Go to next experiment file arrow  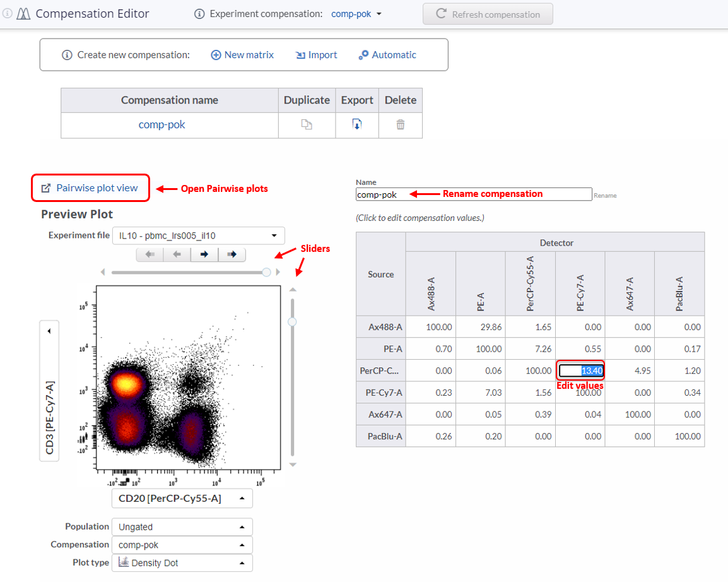(204, 254)
